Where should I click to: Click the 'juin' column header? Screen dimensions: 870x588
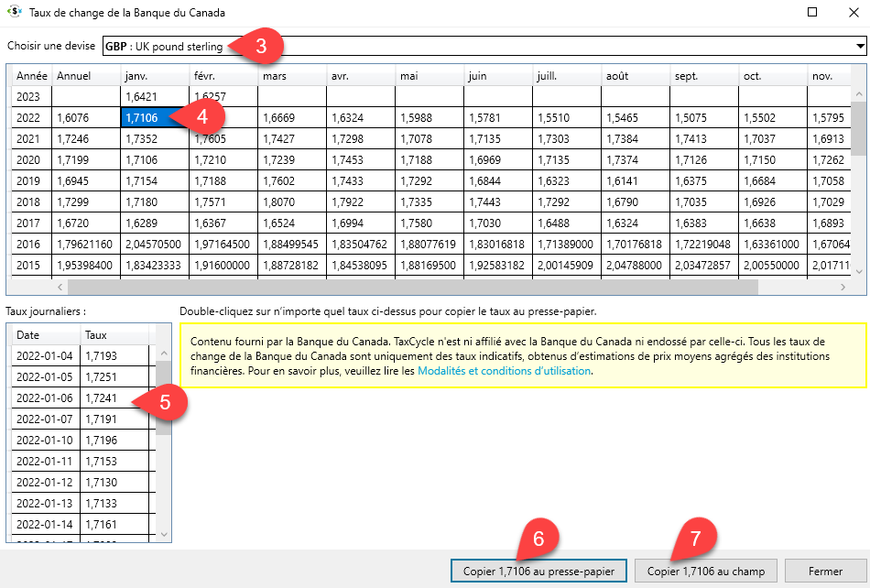coord(499,76)
